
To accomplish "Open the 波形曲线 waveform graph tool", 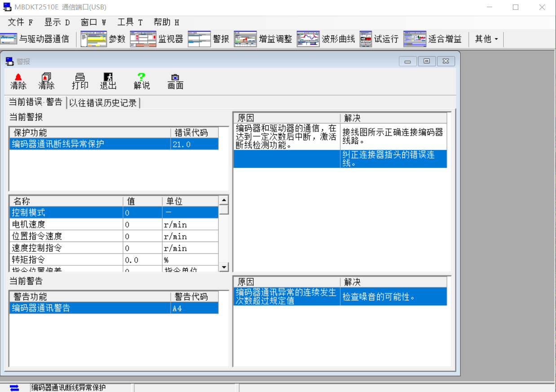I will coord(326,39).
